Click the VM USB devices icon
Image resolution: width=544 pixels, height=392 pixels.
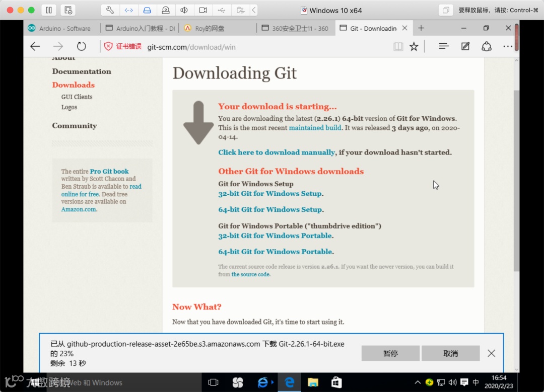221,10
